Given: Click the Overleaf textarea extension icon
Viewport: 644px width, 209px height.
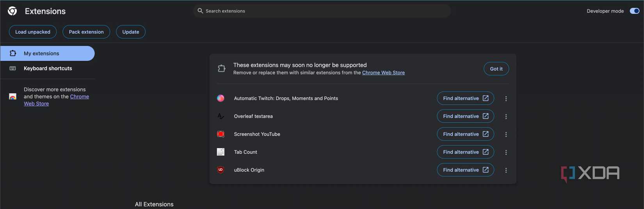Looking at the screenshot, I should coord(221,116).
